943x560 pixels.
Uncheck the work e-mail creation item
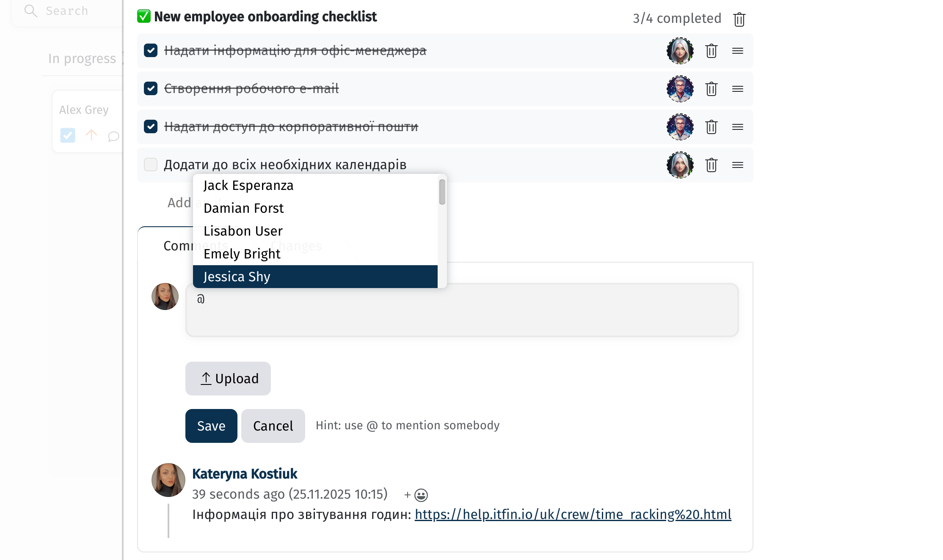(151, 88)
